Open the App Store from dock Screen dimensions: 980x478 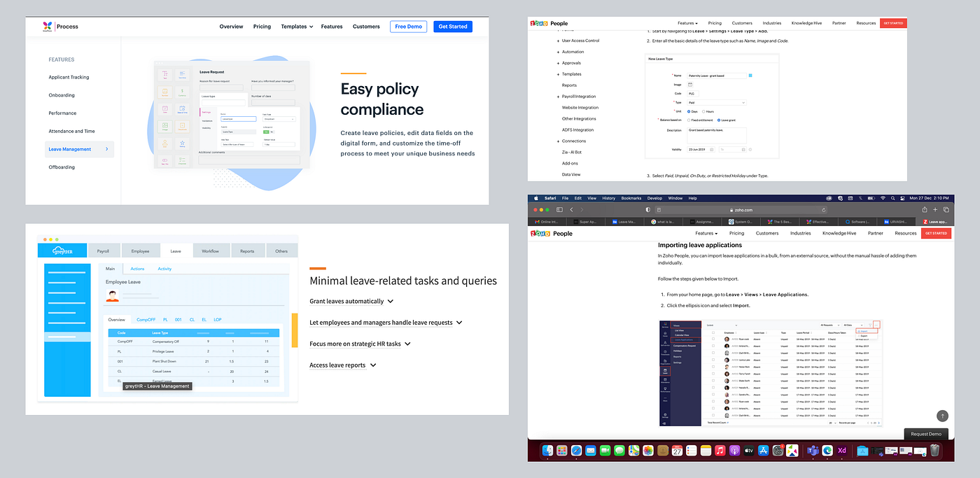pos(763,451)
